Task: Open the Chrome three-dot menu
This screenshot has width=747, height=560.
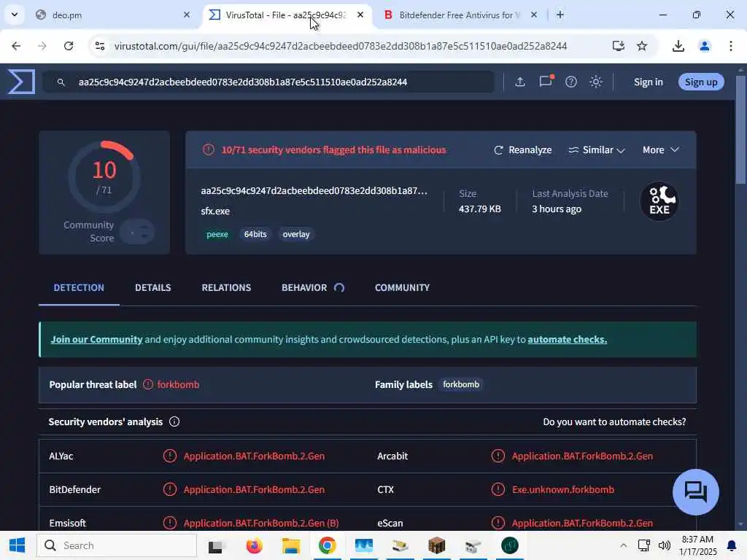Action: 730,46
